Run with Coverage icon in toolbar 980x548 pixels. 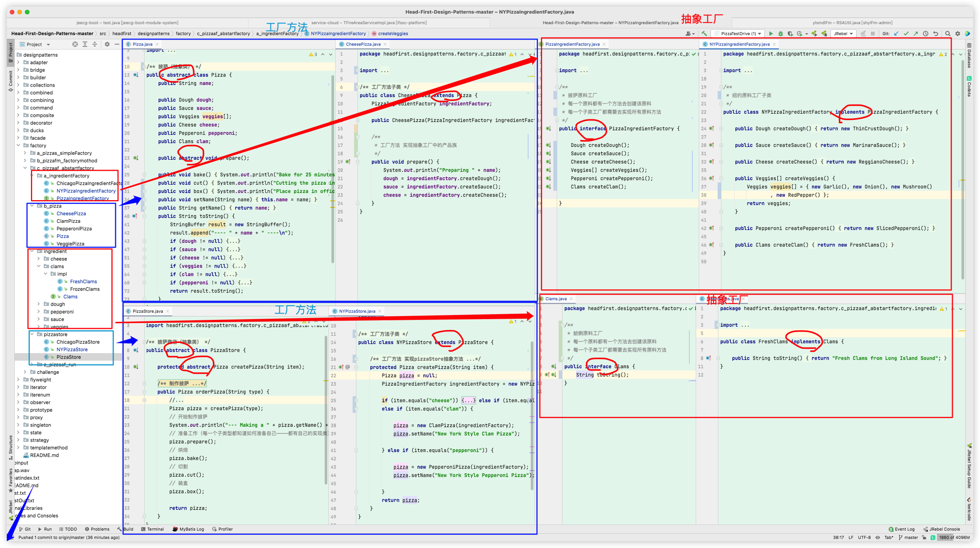coord(790,33)
